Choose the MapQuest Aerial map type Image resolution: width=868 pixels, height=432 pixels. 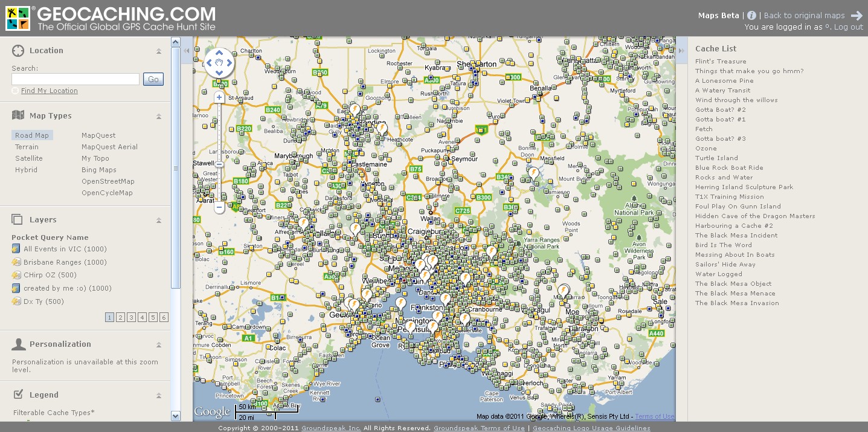pyautogui.click(x=109, y=147)
